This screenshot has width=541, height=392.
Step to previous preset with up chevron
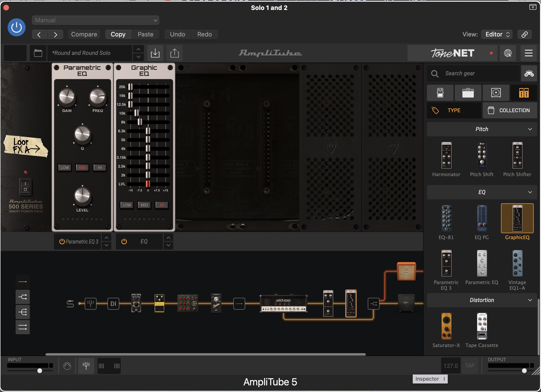pos(138,49)
